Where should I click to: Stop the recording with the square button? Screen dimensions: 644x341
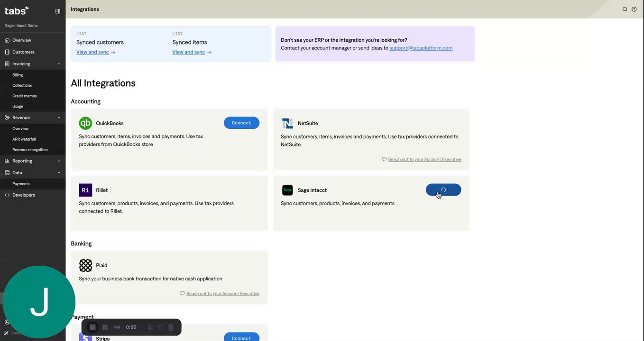coord(93,327)
